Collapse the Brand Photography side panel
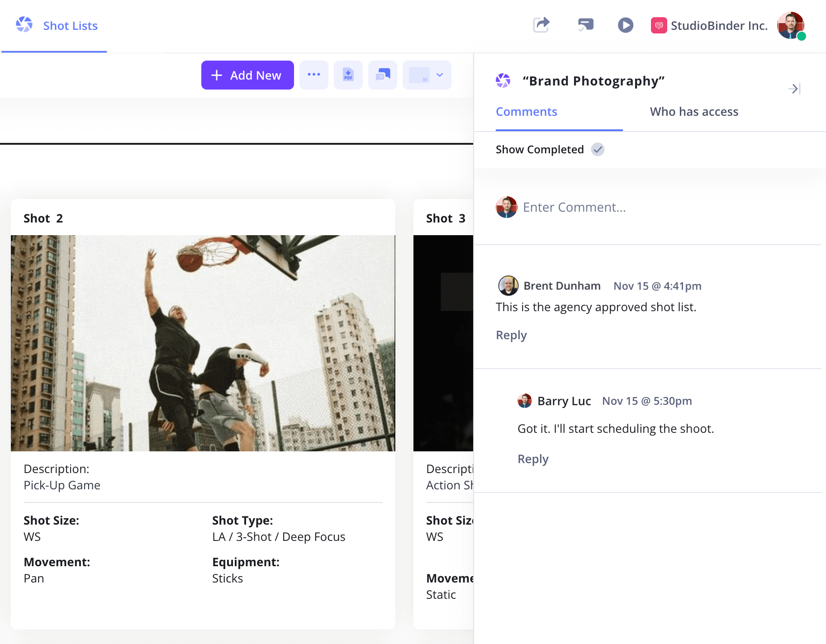Image resolution: width=826 pixels, height=644 pixels. coord(794,89)
